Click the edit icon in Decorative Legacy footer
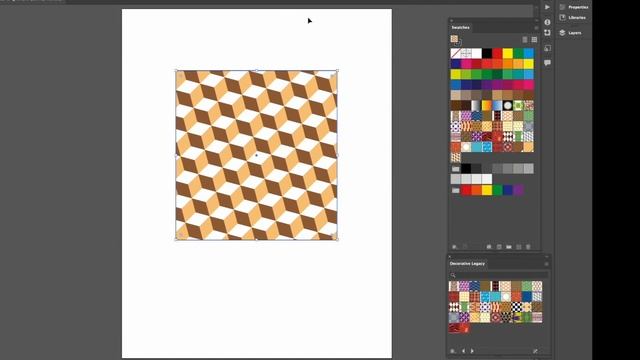 pyautogui.click(x=535, y=351)
